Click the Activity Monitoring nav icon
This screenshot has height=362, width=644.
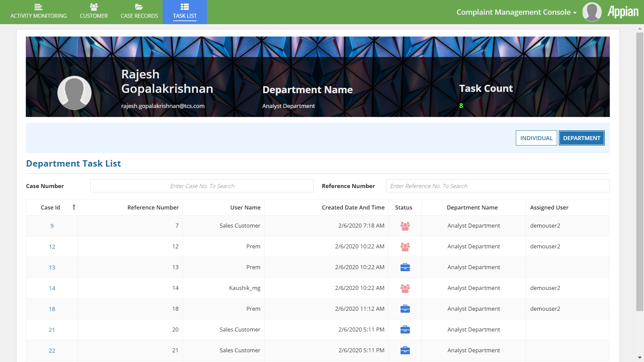(x=38, y=7)
